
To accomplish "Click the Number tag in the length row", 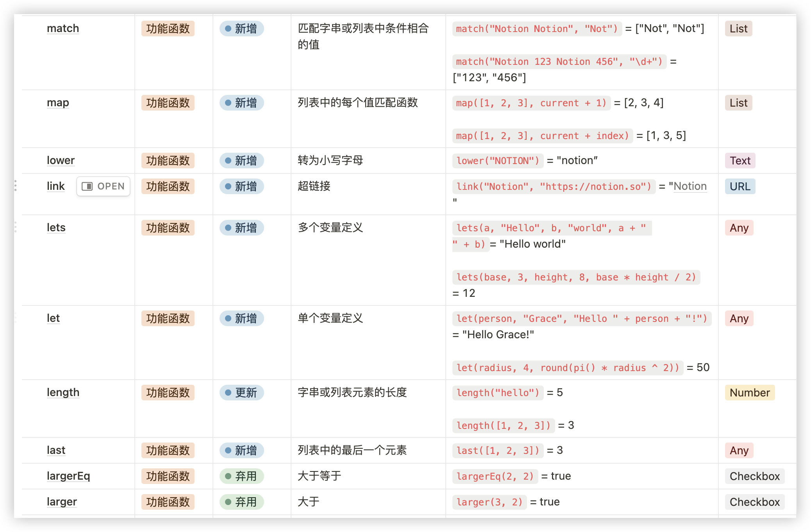I will pos(749,393).
